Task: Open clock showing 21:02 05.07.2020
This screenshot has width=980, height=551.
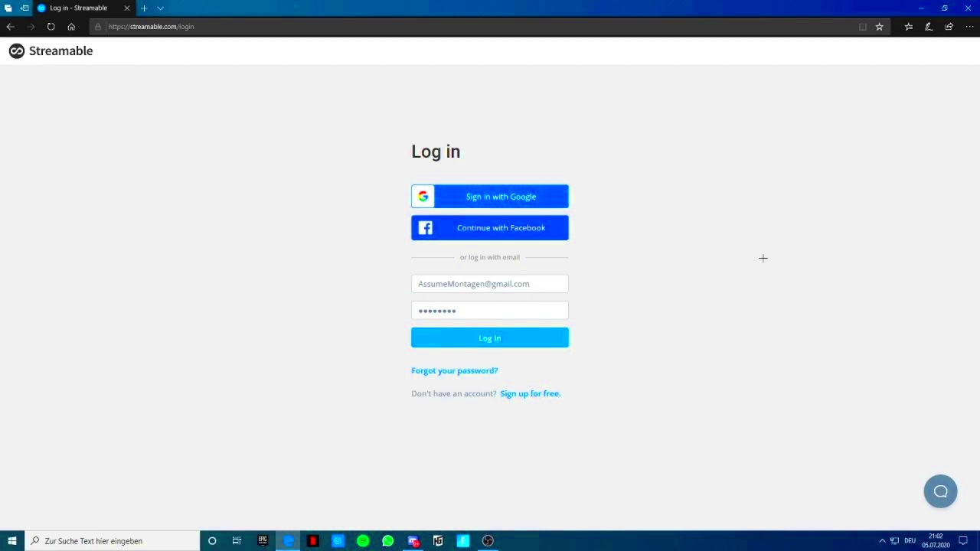Action: [x=936, y=541]
